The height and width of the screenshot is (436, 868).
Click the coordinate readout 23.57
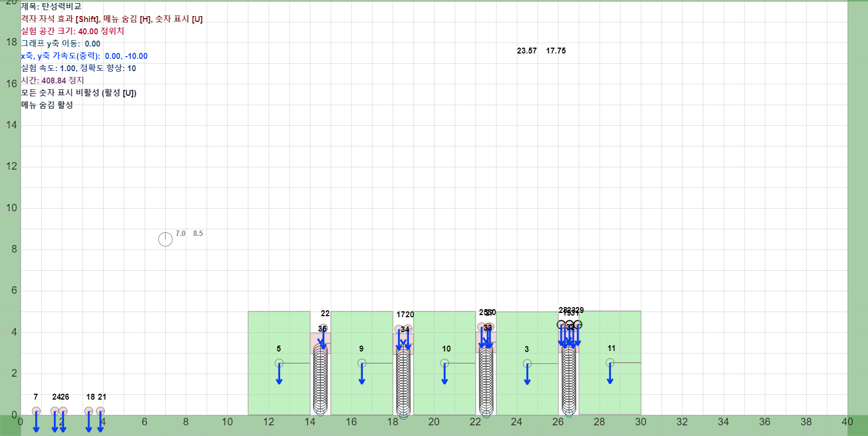click(x=526, y=51)
